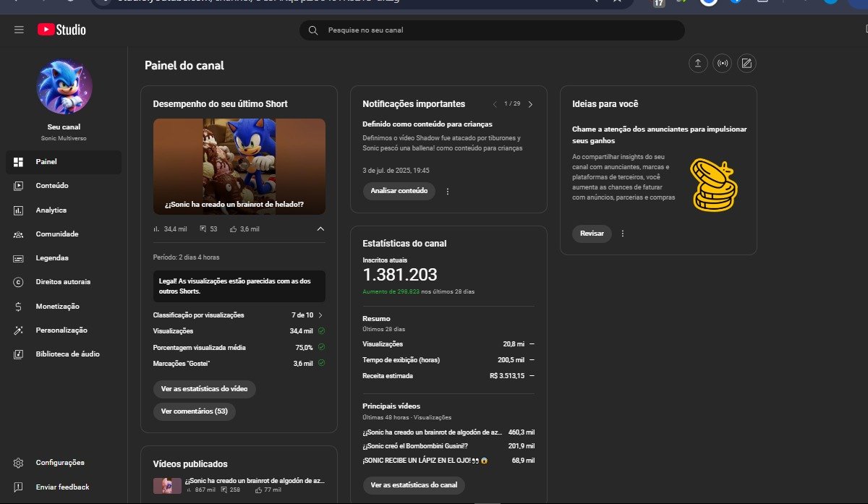Open Analytics in the sidebar
868x504 pixels.
click(x=64, y=210)
